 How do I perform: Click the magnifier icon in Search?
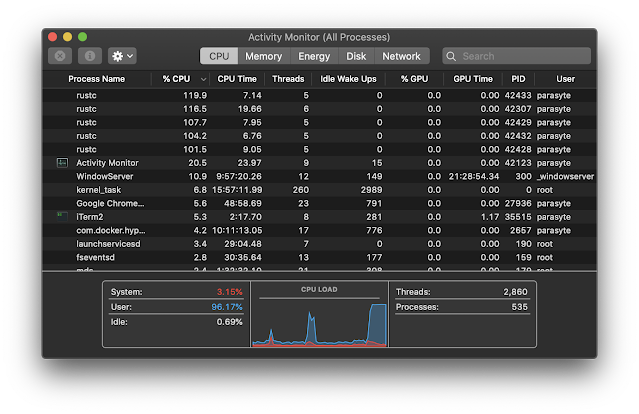(451, 56)
